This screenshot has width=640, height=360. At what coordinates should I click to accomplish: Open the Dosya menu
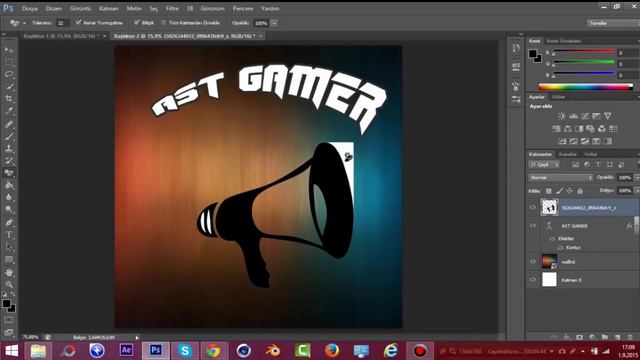(29, 9)
